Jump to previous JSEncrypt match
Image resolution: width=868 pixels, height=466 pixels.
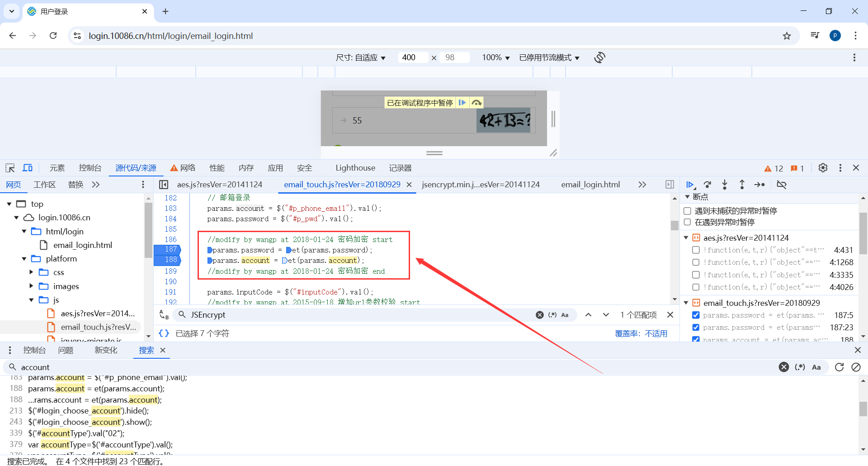pos(588,315)
